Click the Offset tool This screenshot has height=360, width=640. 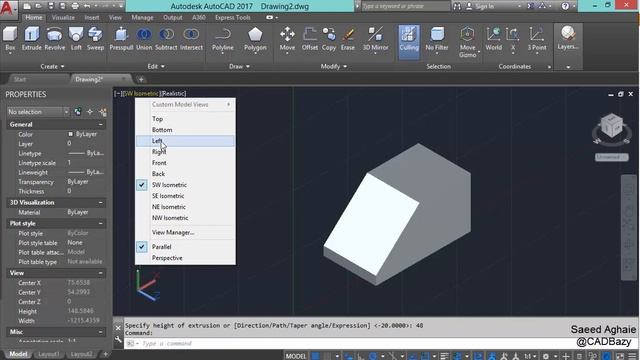click(310, 39)
